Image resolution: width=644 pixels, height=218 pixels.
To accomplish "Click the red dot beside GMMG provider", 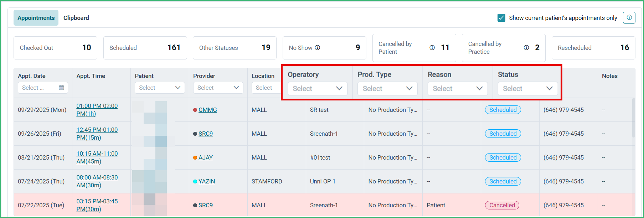I will tap(195, 110).
